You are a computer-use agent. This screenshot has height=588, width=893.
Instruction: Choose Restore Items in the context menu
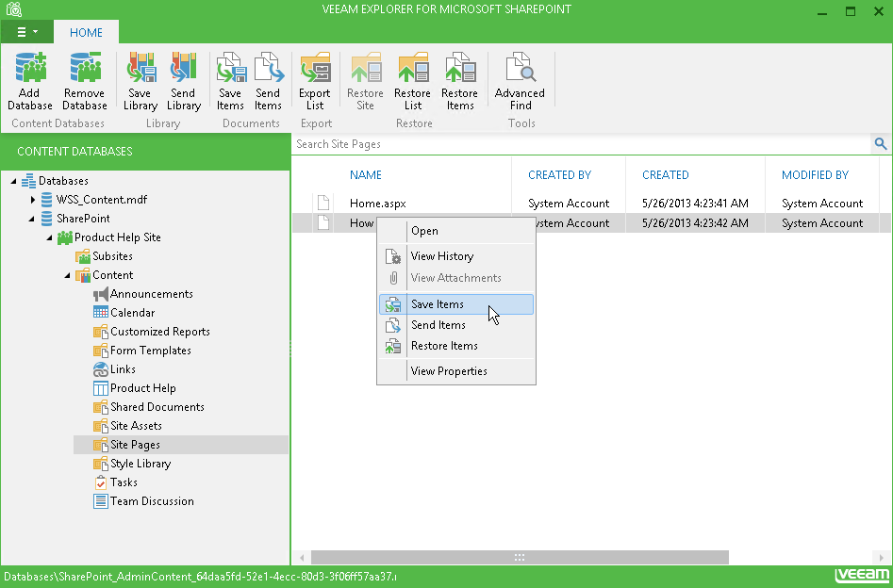(x=456, y=346)
